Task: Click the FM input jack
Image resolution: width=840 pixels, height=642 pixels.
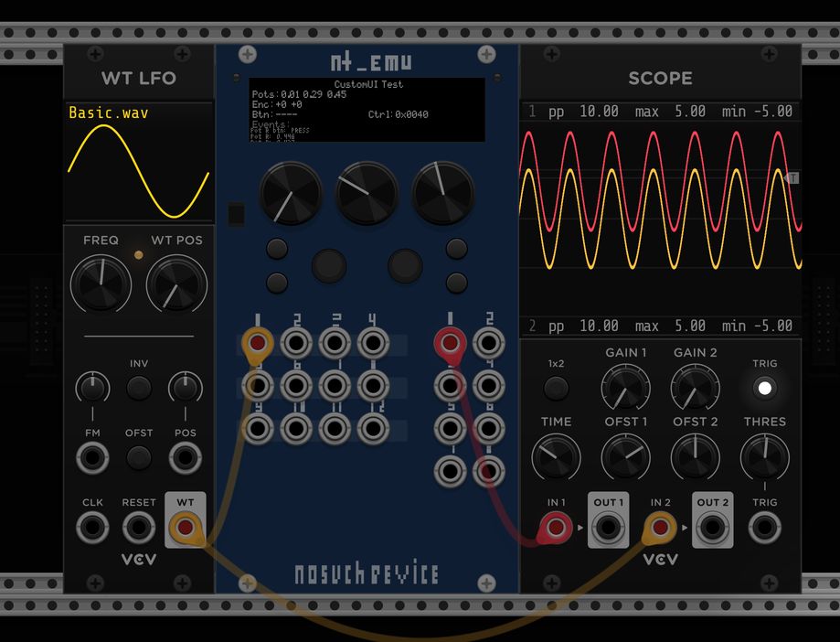Action: coord(92,457)
